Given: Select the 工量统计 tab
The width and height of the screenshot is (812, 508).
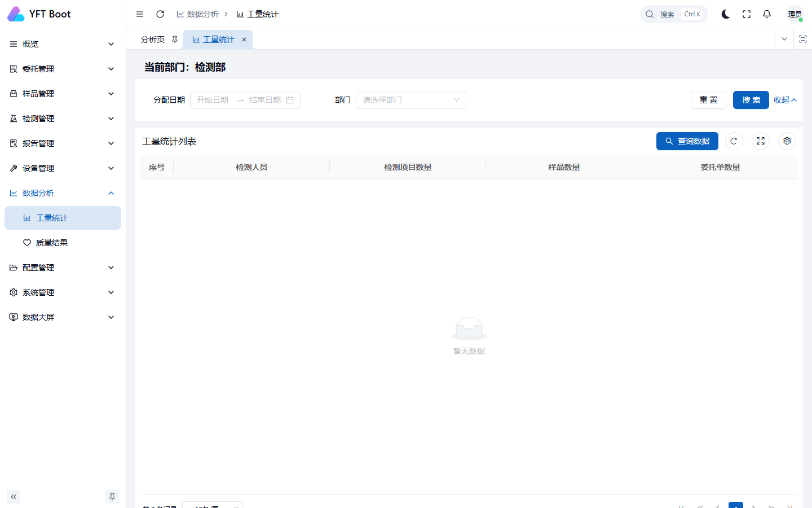Looking at the screenshot, I should coord(218,40).
